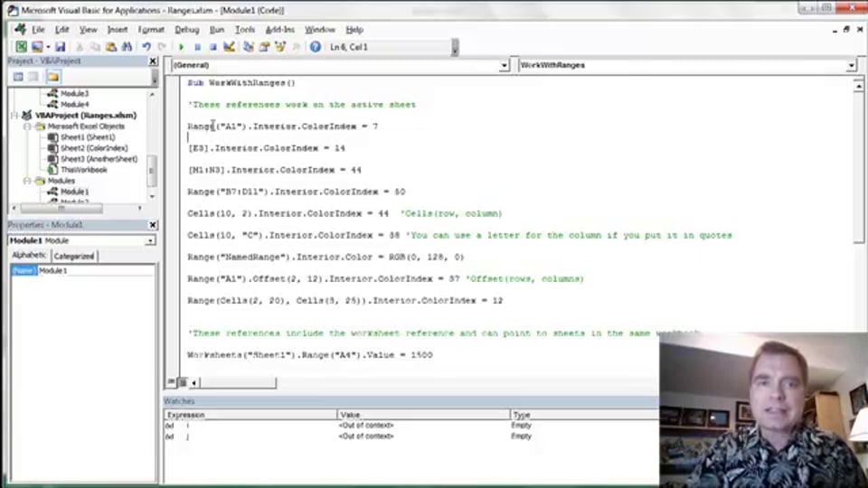Click the Save toolbar icon
Viewport: 868px width, 488px height.
click(x=60, y=47)
